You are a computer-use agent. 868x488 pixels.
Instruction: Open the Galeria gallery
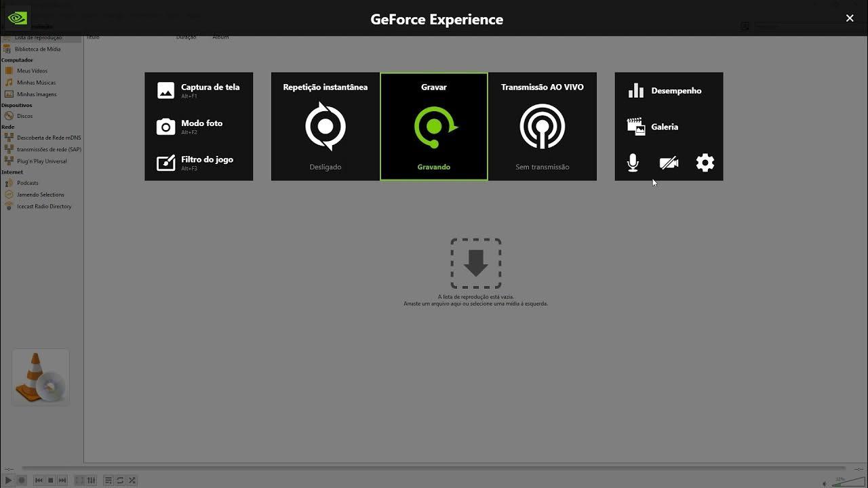pos(652,127)
